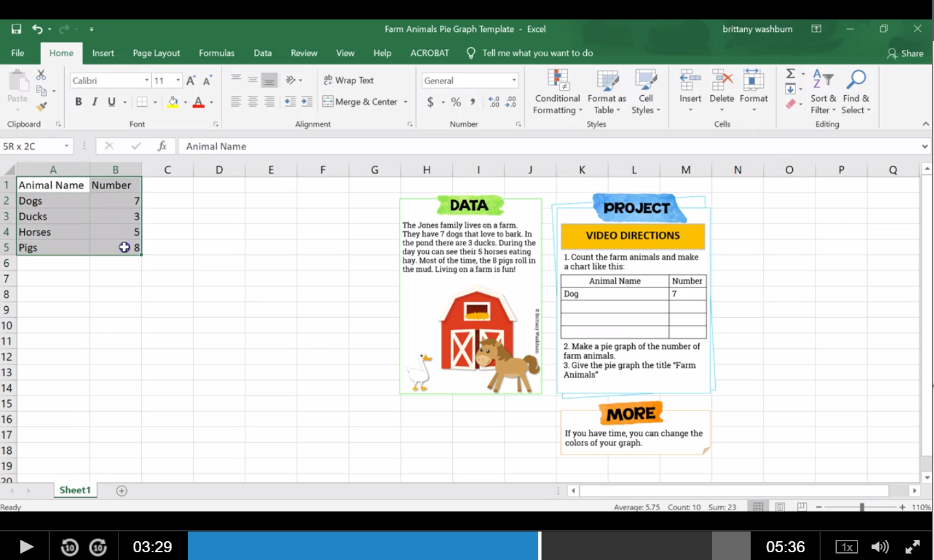Toggle bold formatting
This screenshot has width=934, height=560.
(78, 102)
